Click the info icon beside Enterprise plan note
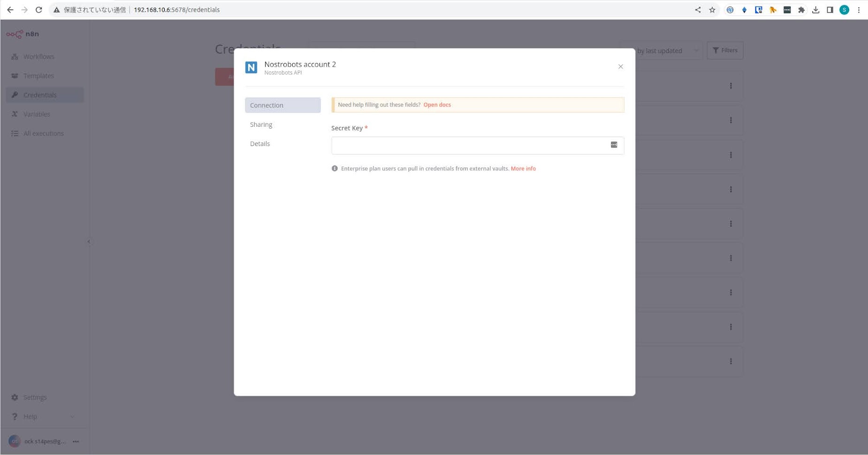Screen dimensions: 868x455 click(335, 169)
